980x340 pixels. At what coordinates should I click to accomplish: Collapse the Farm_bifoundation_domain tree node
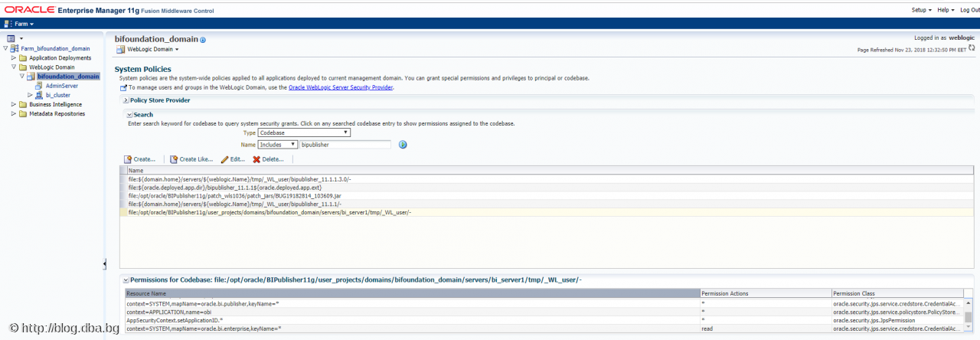pos(6,48)
